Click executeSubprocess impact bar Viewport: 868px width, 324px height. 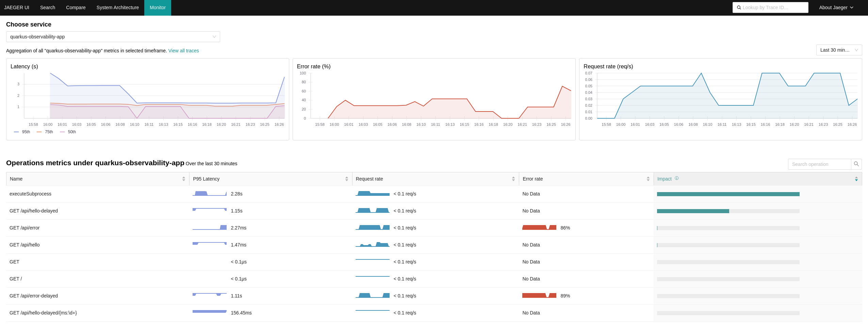click(728, 194)
